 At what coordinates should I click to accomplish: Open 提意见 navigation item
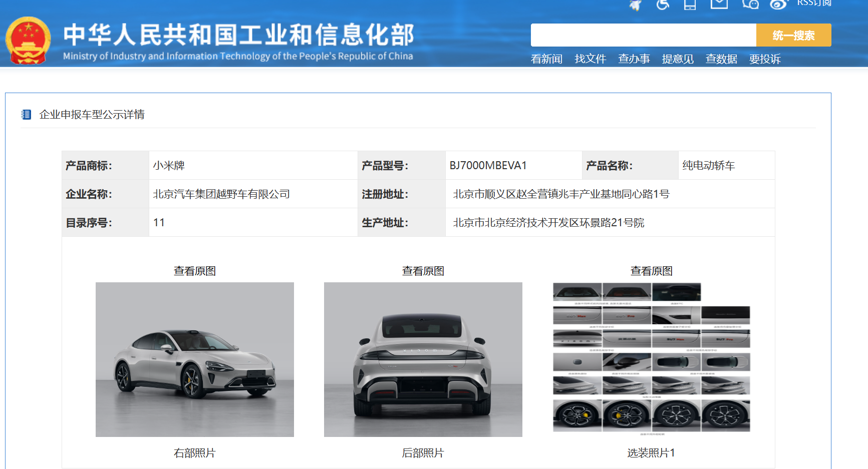click(677, 59)
